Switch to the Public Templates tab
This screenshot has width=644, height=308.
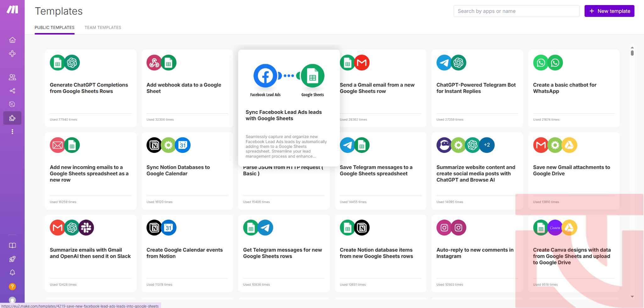pos(54,28)
